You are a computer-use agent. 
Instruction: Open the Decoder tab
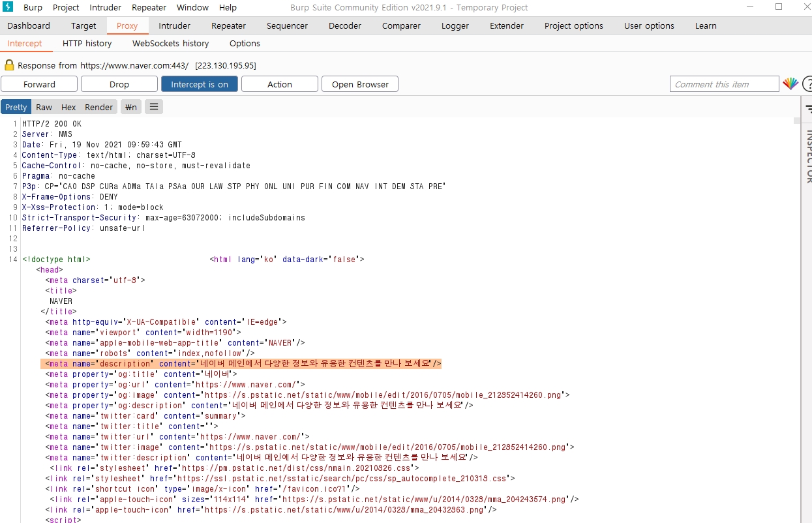click(345, 25)
